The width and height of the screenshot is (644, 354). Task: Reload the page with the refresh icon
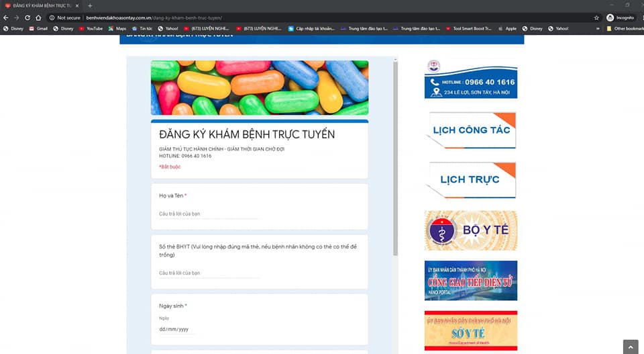coord(28,17)
